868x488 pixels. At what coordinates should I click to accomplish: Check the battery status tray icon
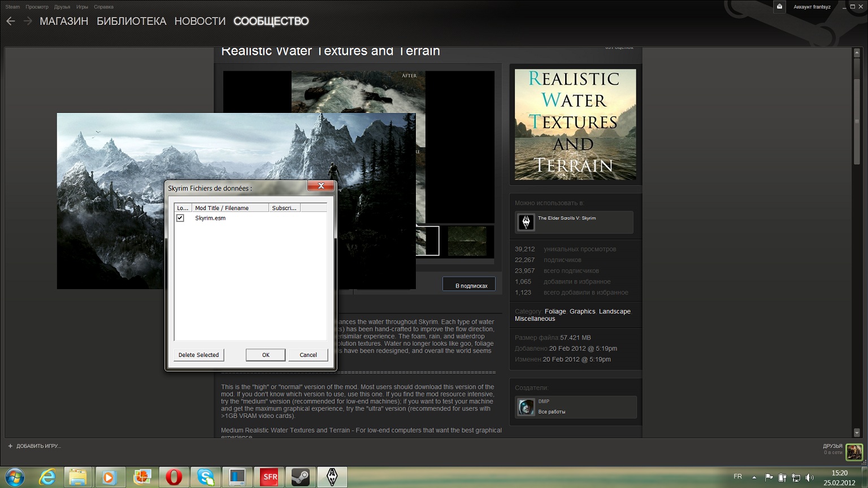click(x=782, y=477)
